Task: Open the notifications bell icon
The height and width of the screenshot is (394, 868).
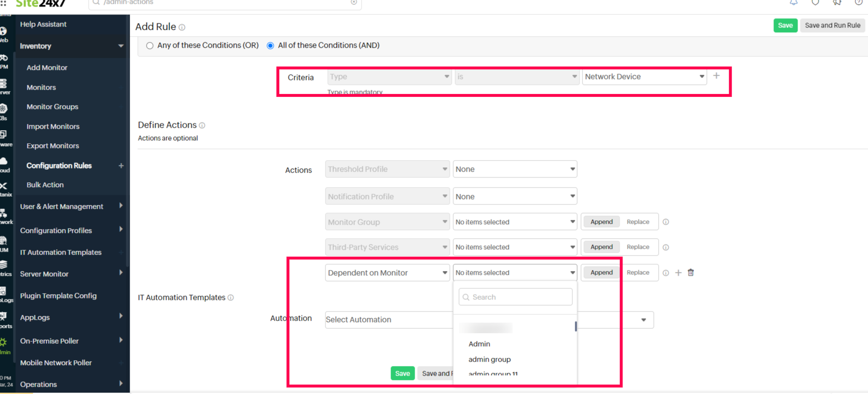Action: 793,2
